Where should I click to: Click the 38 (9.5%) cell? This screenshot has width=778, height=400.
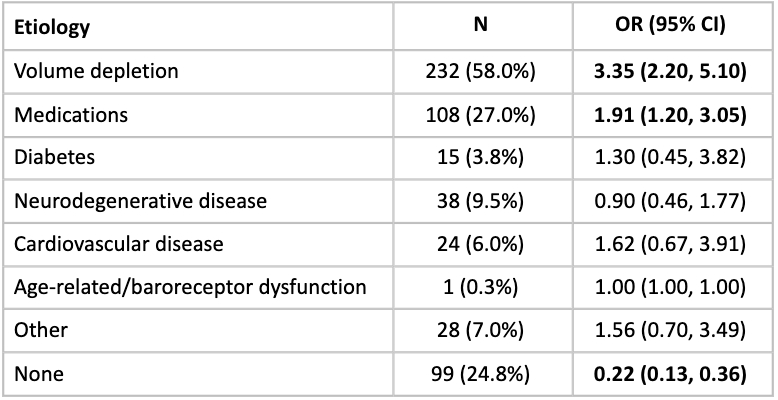pos(479,201)
